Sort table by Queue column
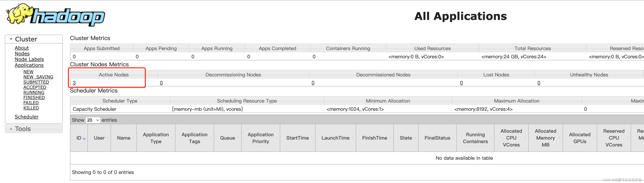 click(x=227, y=138)
